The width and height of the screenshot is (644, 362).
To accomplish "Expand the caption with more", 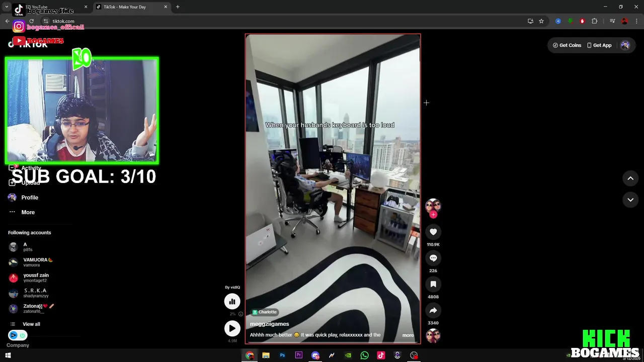I will click(x=408, y=335).
